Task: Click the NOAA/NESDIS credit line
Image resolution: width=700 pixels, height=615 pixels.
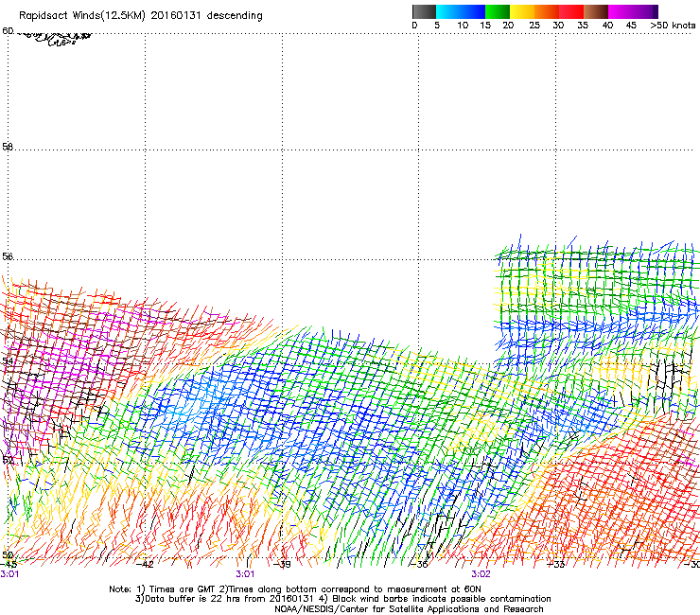Action: (x=409, y=609)
